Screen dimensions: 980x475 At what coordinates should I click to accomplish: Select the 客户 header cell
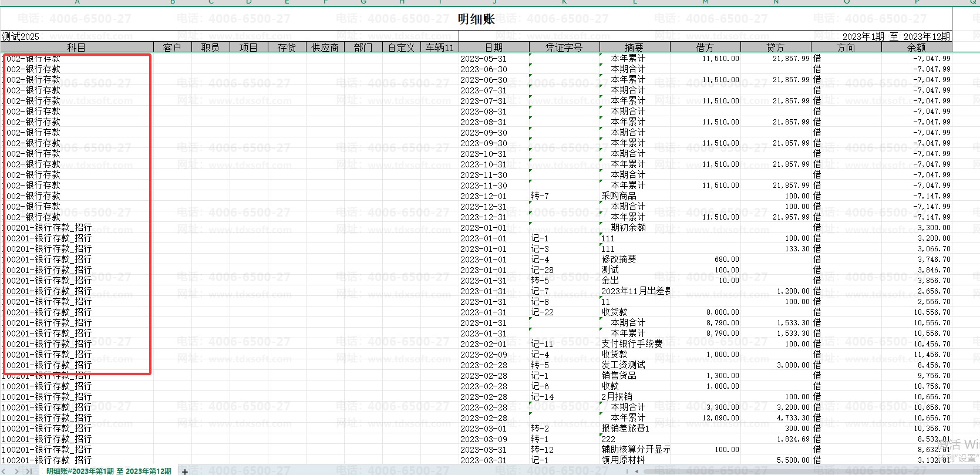172,48
